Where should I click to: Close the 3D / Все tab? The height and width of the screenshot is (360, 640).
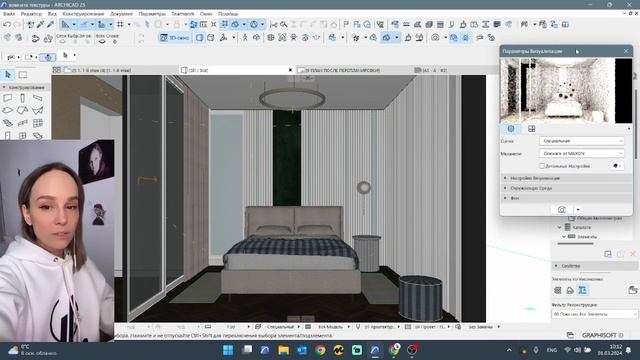click(x=290, y=70)
